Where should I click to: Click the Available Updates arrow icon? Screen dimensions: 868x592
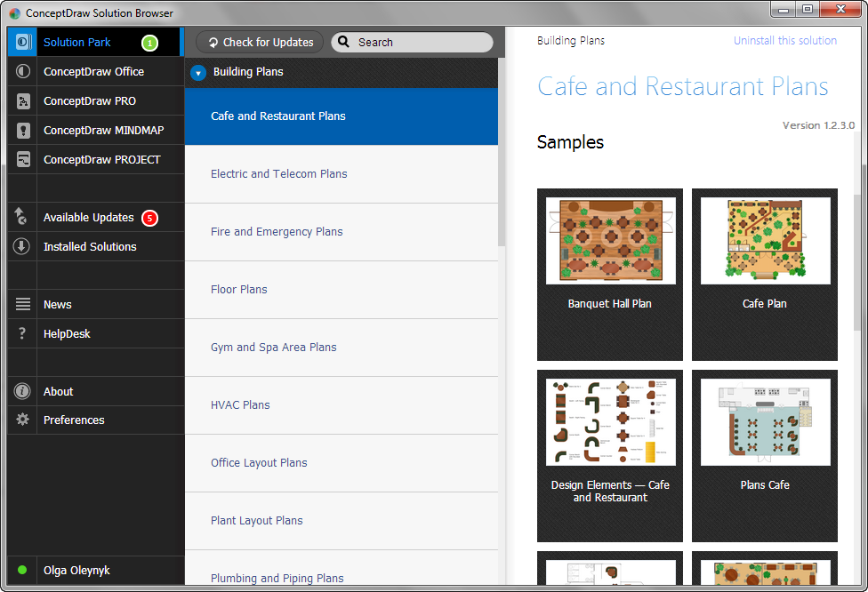[20, 216]
